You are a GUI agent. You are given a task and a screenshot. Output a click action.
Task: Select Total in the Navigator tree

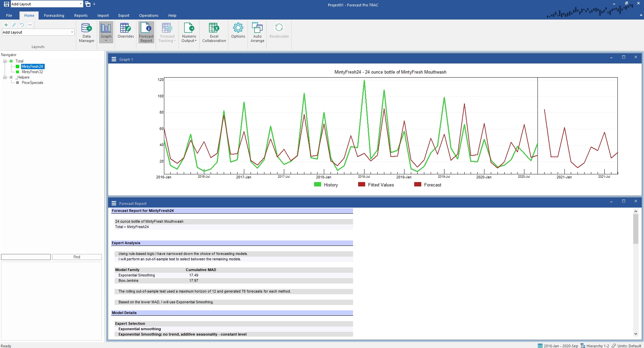pos(19,61)
